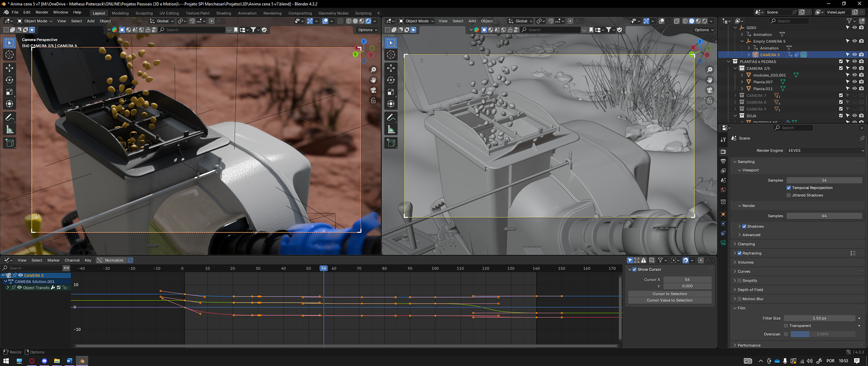Screen dimensions: 868x366
Task: Open the Tool properties tab
Action: 723,140
